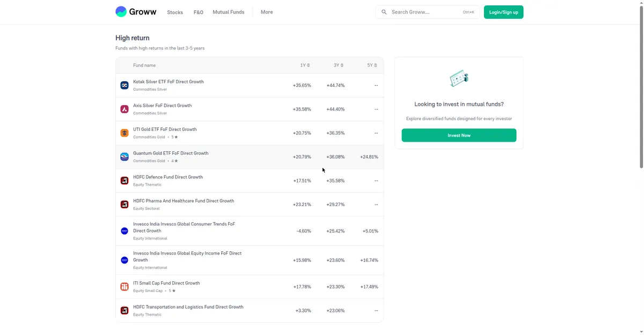Open the Stocks menu
This screenshot has height=335, width=644.
tap(175, 12)
